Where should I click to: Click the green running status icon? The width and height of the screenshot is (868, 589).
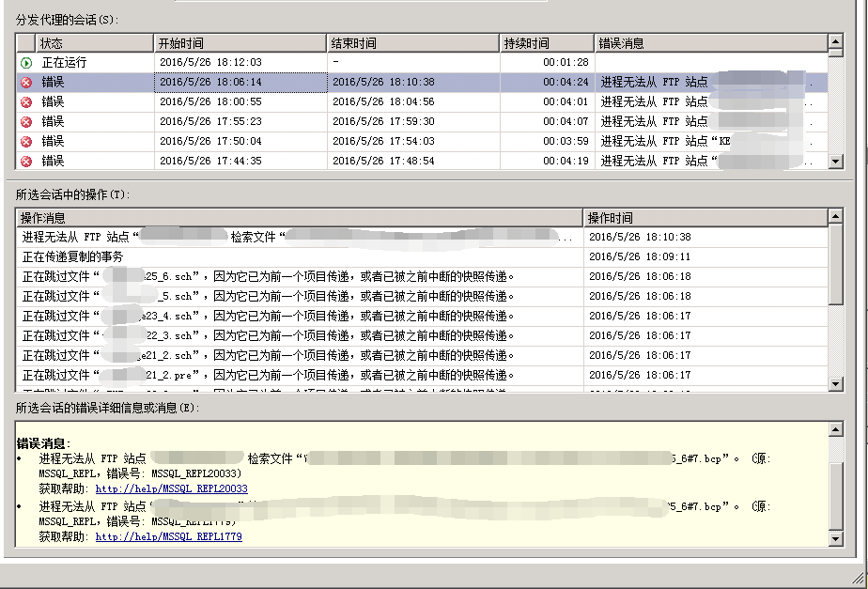click(x=26, y=63)
